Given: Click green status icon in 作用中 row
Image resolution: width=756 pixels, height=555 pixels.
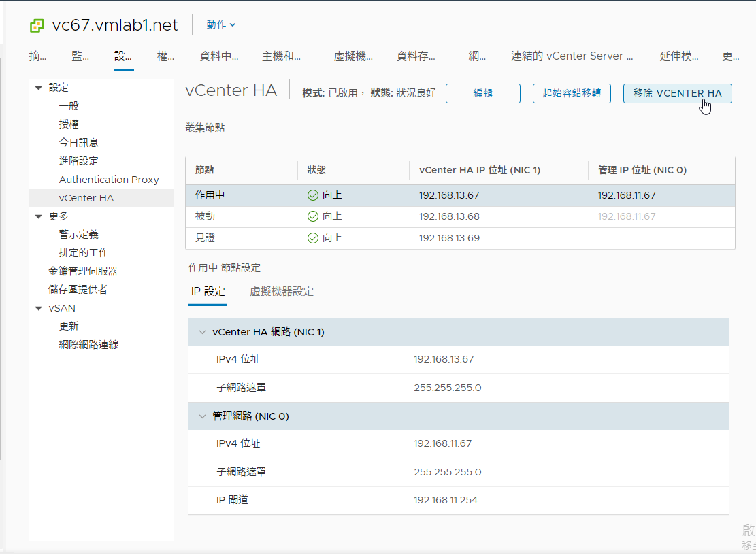Looking at the screenshot, I should pyautogui.click(x=313, y=195).
